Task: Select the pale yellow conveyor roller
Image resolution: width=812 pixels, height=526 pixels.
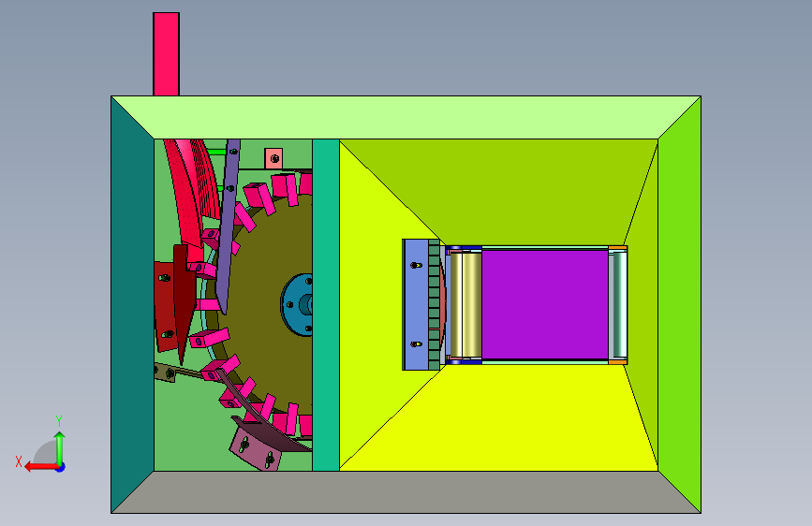Action: click(x=471, y=304)
